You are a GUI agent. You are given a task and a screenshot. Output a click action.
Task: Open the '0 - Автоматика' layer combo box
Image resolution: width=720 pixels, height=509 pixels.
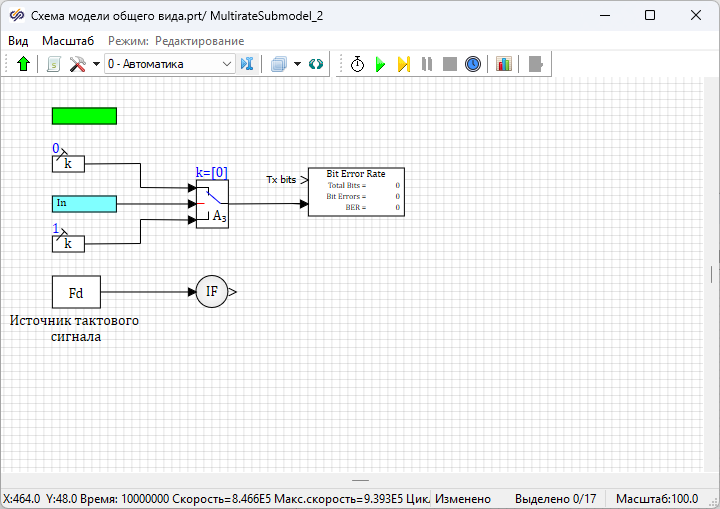coord(168,64)
